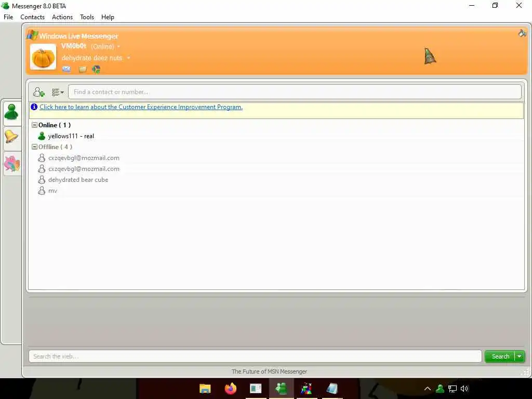The width and height of the screenshot is (532, 399).
Task: Click the offline buddy icon beside mv
Action: pos(42,190)
